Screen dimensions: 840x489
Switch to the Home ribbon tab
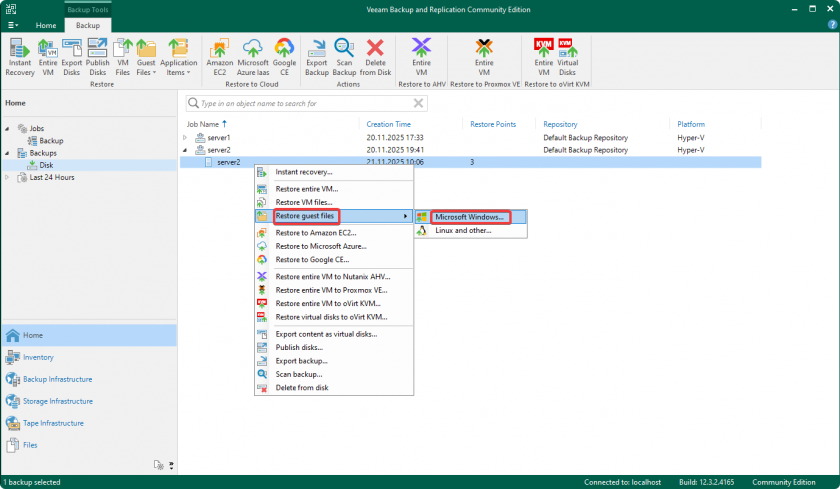pyautogui.click(x=46, y=24)
